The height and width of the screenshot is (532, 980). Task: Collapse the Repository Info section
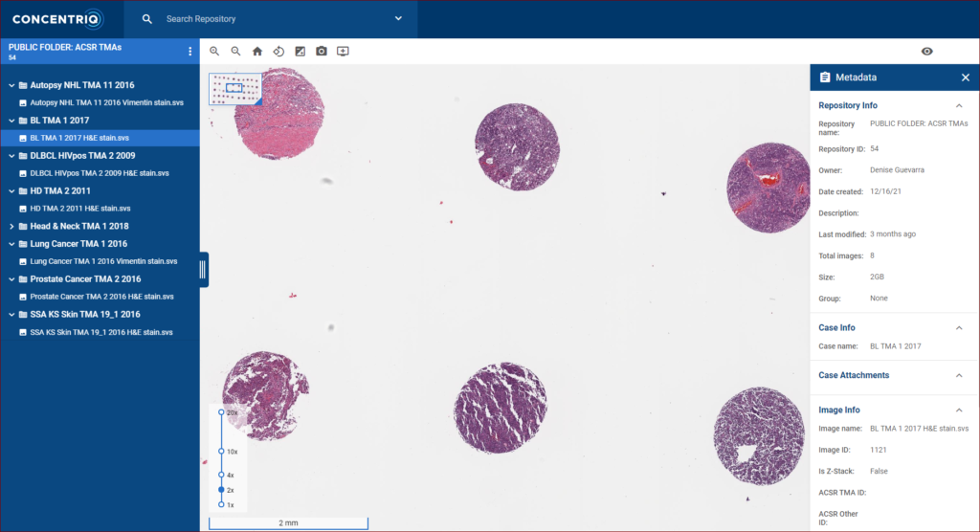click(959, 105)
